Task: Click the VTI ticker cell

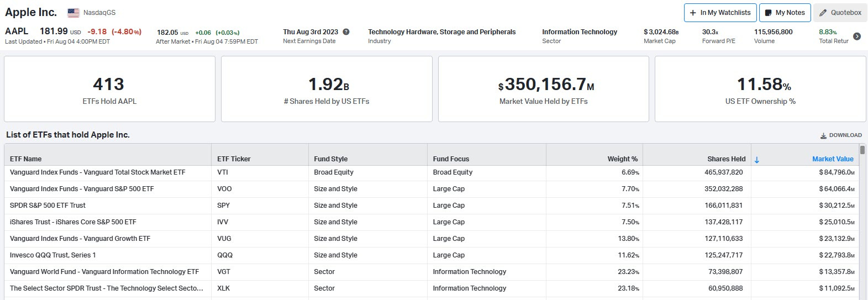Action: coord(223,172)
